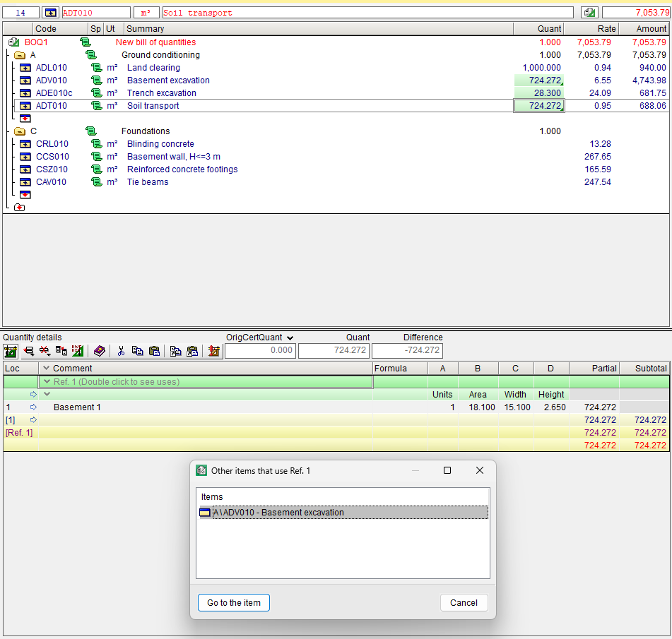672x639 pixels.
Task: Click the new item icon below ADT010
Action: pyautogui.click(x=25, y=119)
